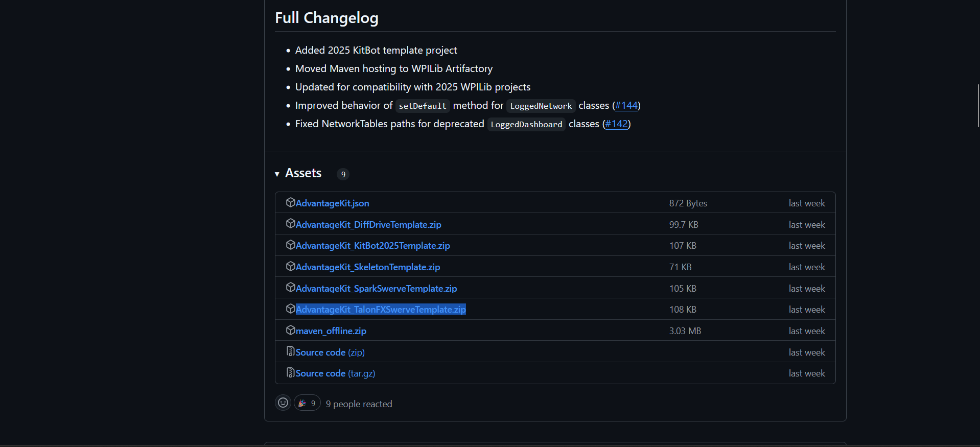Screen dimensions: 980x447
Task: Open the smiley add-reaction button
Action: coord(283,403)
